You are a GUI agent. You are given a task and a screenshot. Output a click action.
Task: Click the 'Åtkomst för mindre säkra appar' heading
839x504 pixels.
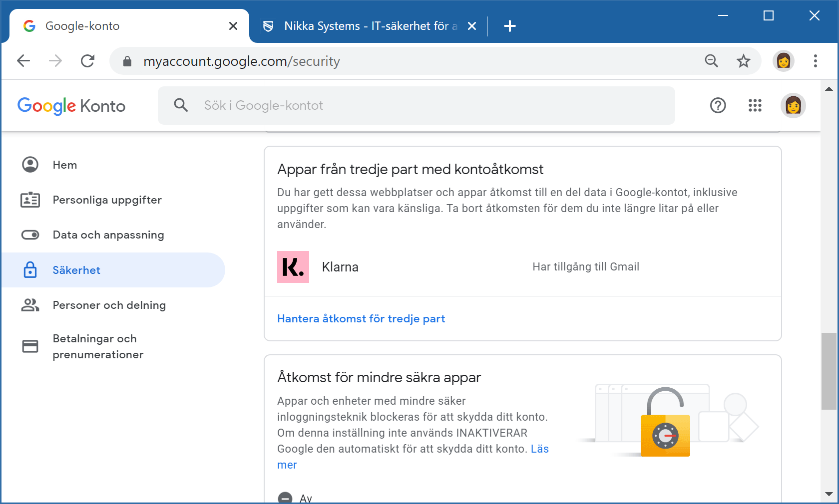coord(379,377)
